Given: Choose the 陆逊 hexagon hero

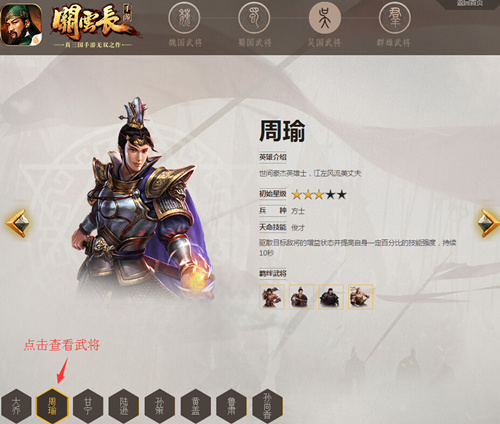Looking at the screenshot, I should [x=124, y=405].
